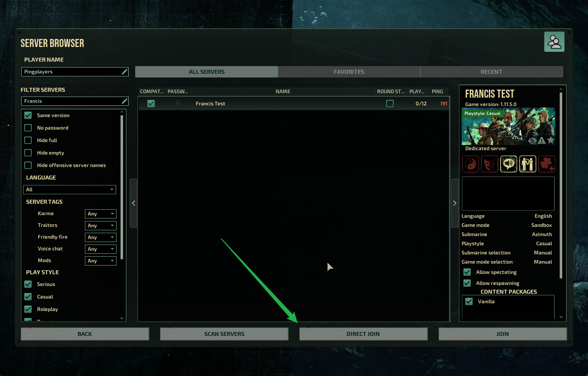Open the Friendly fire filter dropdown
Image resolution: width=588 pixels, height=376 pixels.
100,237
